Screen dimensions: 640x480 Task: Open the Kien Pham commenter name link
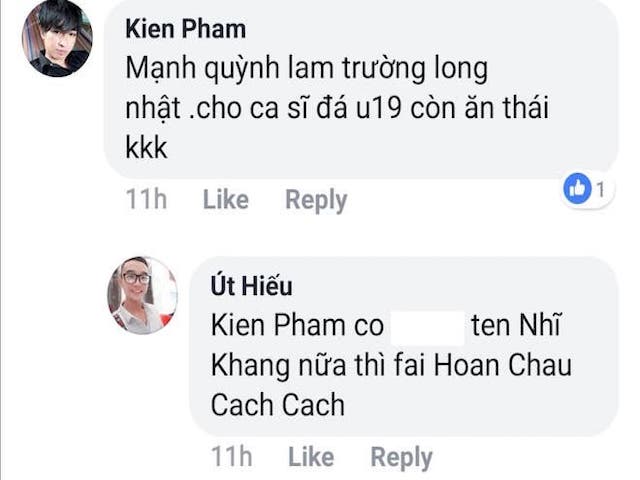[x=185, y=28]
